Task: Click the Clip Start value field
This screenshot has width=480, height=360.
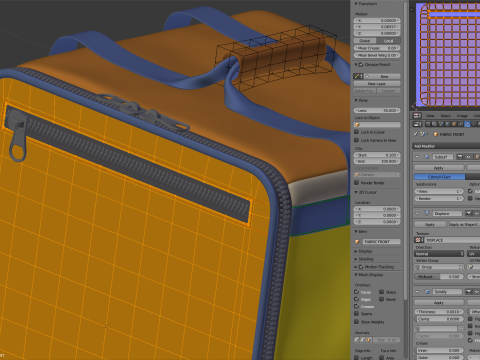Action: click(x=377, y=155)
